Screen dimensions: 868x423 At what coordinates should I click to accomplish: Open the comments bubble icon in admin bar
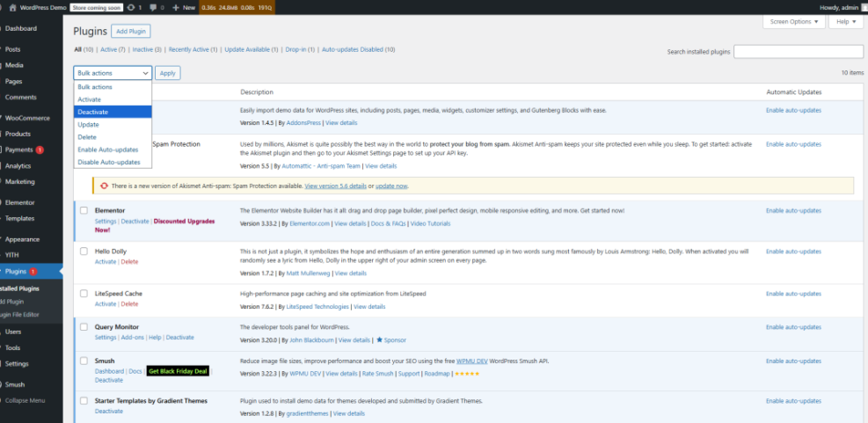[x=153, y=8]
